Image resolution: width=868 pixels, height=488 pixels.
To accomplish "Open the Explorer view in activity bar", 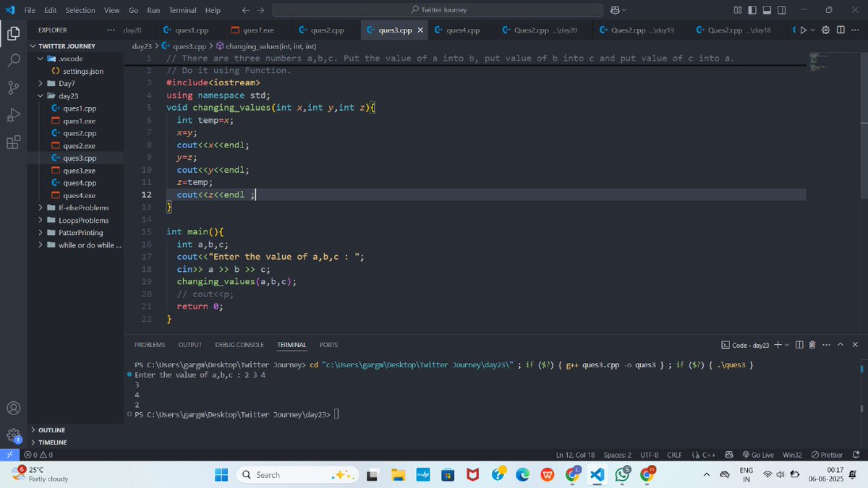I will tap(13, 33).
